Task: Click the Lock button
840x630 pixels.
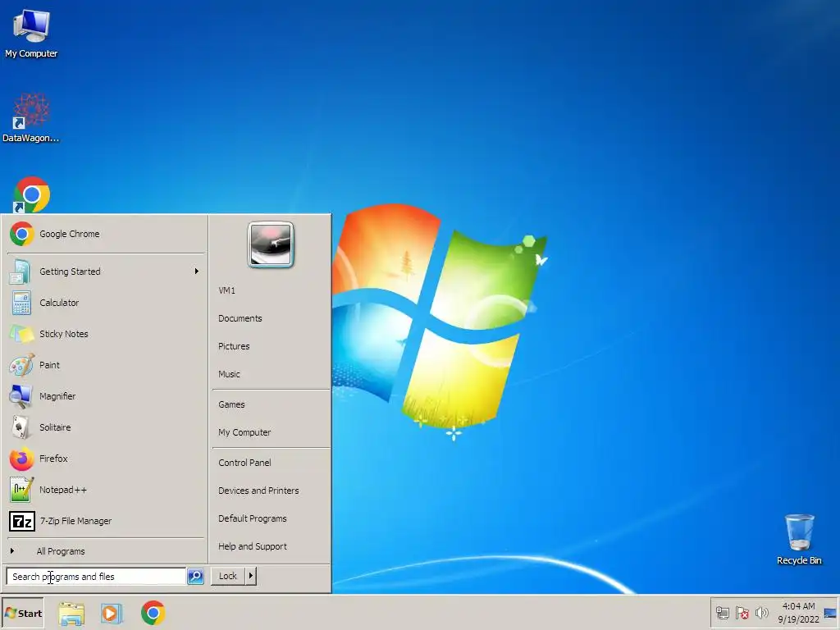Action: click(x=228, y=576)
